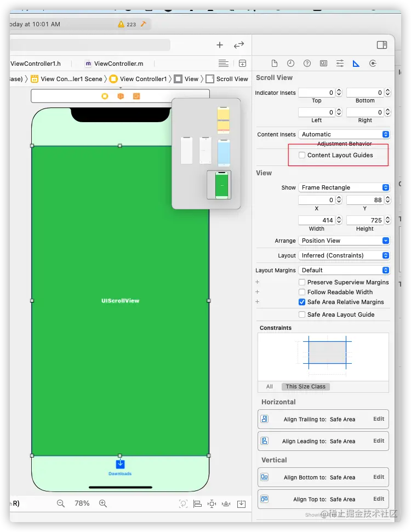Select the View Controller yellow dock icon
The height and width of the screenshot is (532, 411).
[x=105, y=96]
